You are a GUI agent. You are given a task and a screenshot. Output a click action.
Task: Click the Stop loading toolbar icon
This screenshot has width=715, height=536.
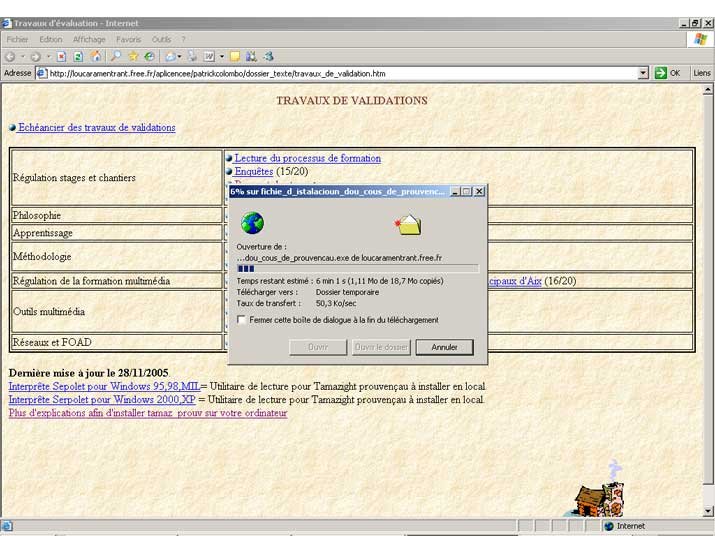62,57
